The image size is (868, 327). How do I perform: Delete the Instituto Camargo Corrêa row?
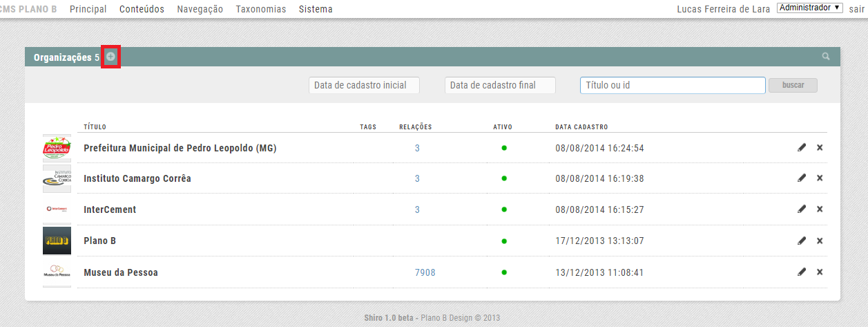point(820,178)
